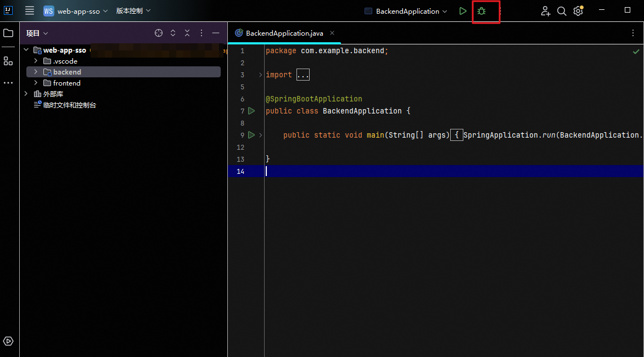644x357 pixels.
Task: Open IDE settings gear icon
Action: (x=578, y=10)
